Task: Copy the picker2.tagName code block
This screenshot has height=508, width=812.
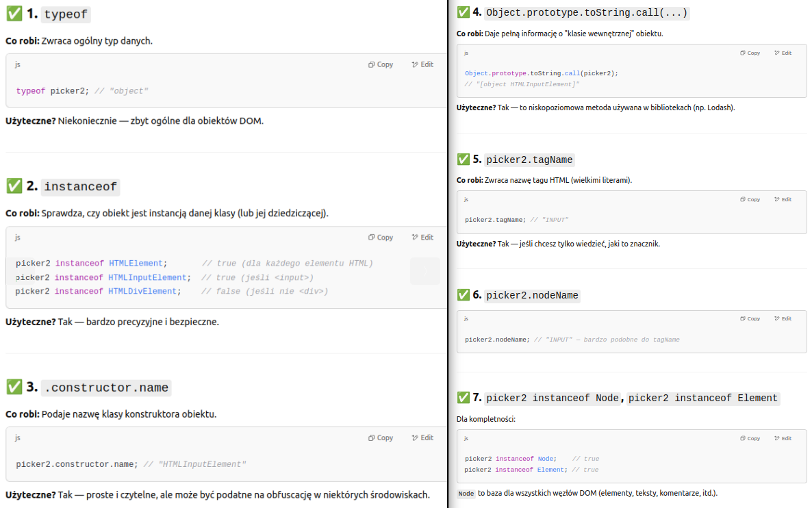Action: click(750, 200)
